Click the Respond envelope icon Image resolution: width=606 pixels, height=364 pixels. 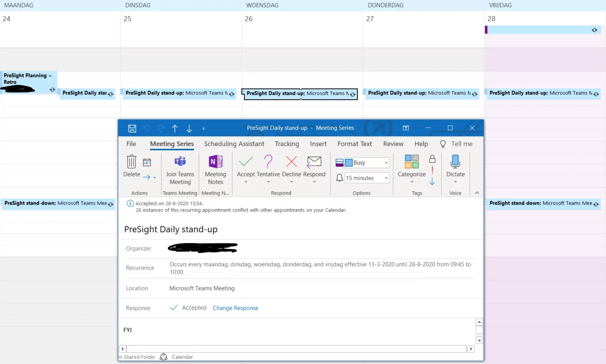click(314, 162)
